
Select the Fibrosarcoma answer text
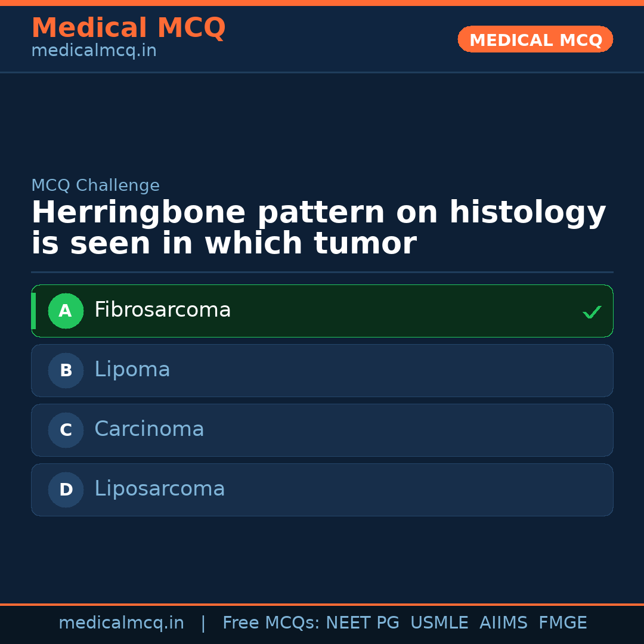click(162, 310)
